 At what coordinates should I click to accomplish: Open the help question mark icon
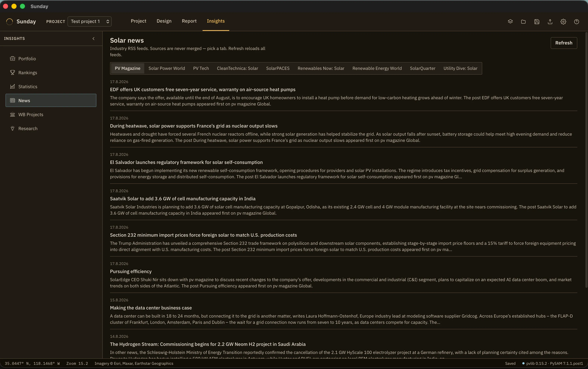[577, 22]
